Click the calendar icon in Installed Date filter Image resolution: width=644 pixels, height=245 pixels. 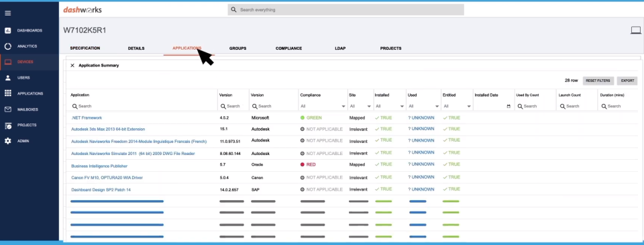[508, 106]
